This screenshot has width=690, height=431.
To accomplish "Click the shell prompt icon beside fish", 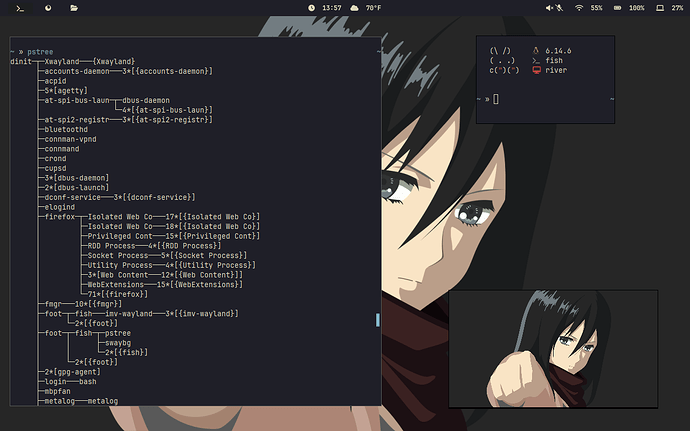I will (536, 60).
